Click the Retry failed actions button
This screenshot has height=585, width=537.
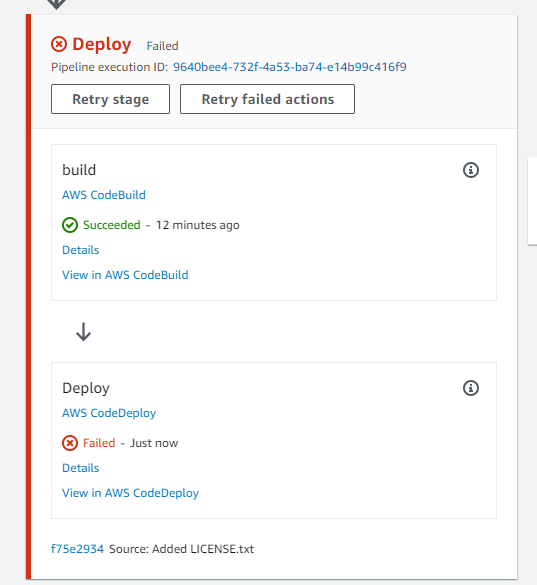coord(267,99)
